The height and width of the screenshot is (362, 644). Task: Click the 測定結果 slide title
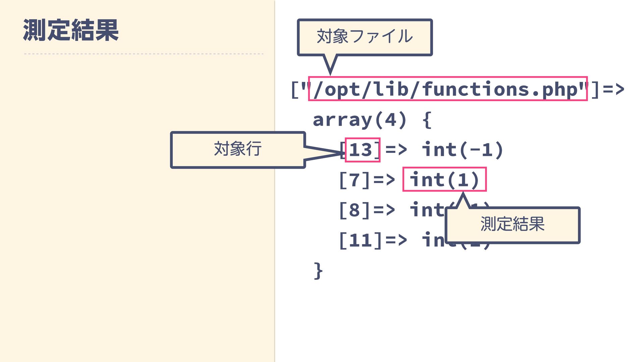tap(71, 31)
